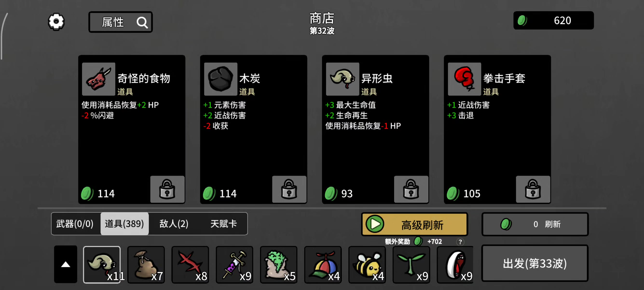Switch to the 敌人(2) tab
The image size is (644, 290).
(x=174, y=224)
